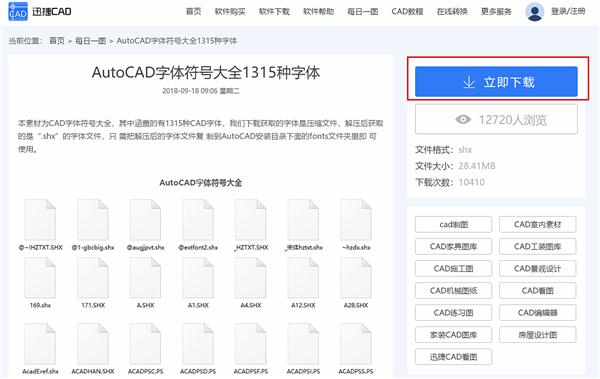Viewport: 600px width, 379px height.
Task: Click the 文件格式 value shx
Action: [465, 150]
